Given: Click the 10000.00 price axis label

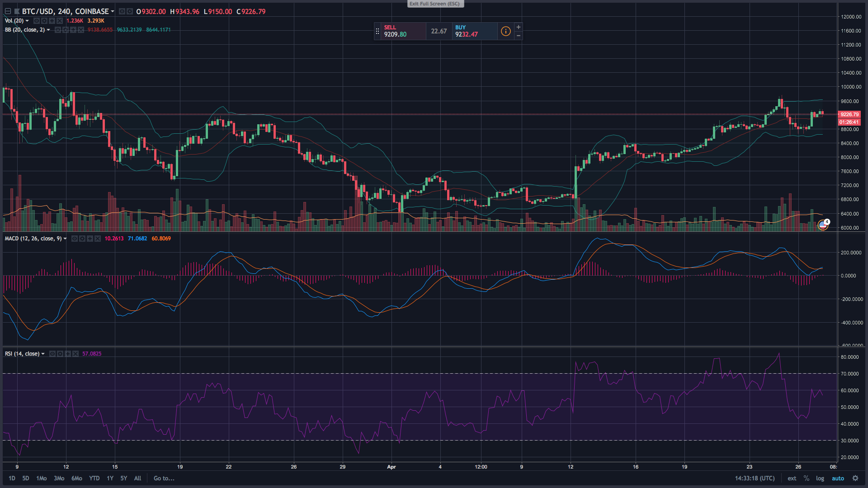Looking at the screenshot, I should (851, 87).
